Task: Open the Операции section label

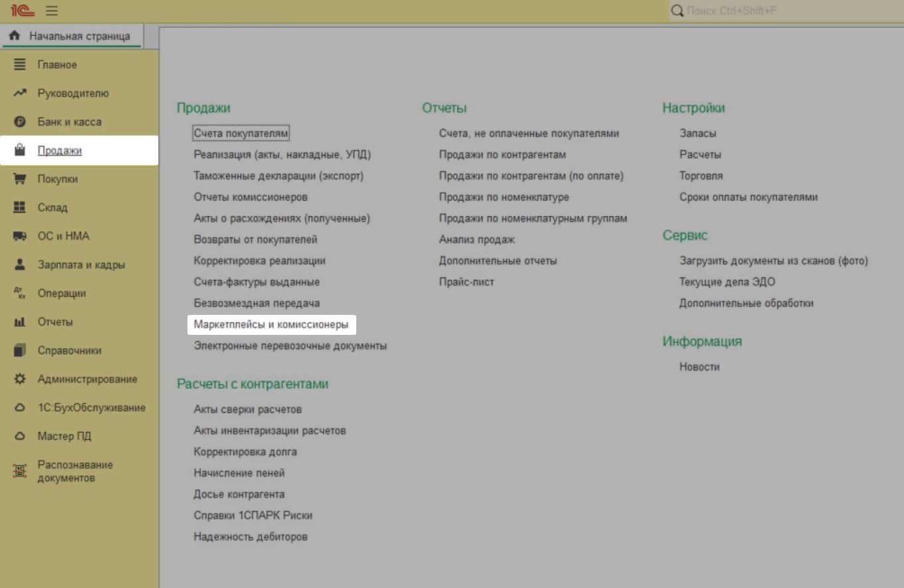Action: pos(62,293)
